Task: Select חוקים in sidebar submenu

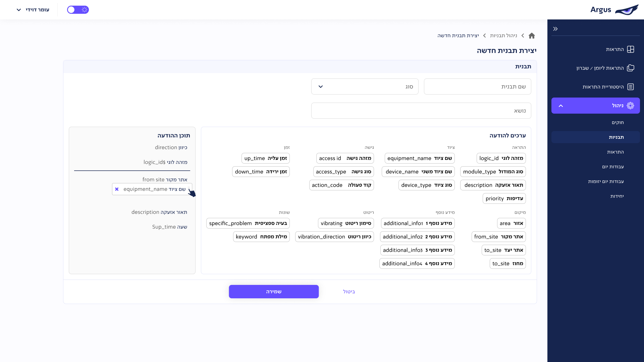Action: click(618, 122)
